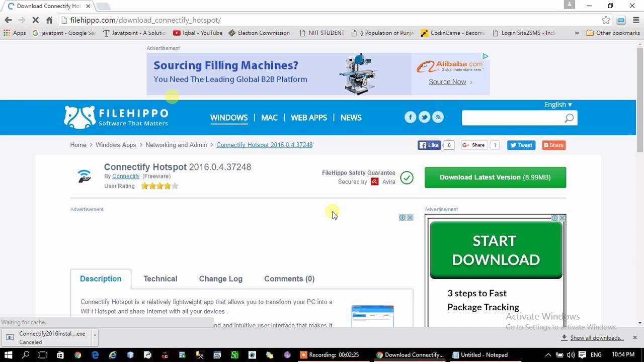Open FileHippo RSS feed icon

click(x=438, y=117)
